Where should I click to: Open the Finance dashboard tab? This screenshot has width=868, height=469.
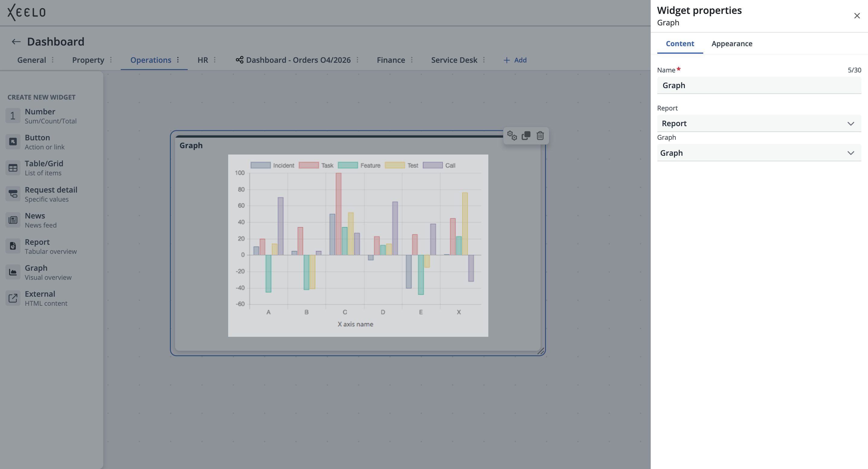click(391, 60)
